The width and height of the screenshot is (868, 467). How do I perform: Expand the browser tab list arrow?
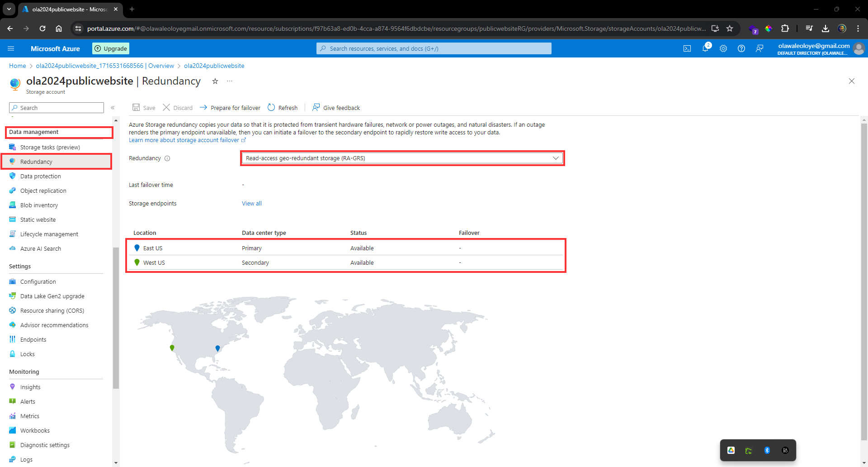(x=8, y=9)
